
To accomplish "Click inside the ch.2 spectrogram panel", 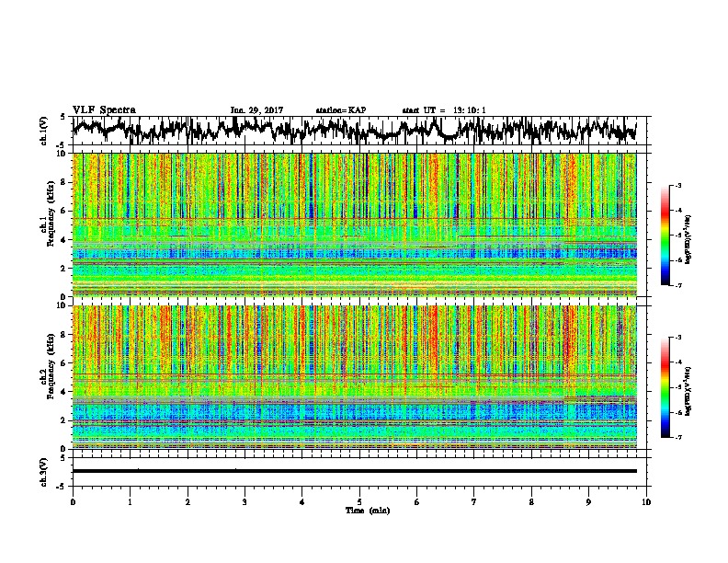I will [x=354, y=377].
